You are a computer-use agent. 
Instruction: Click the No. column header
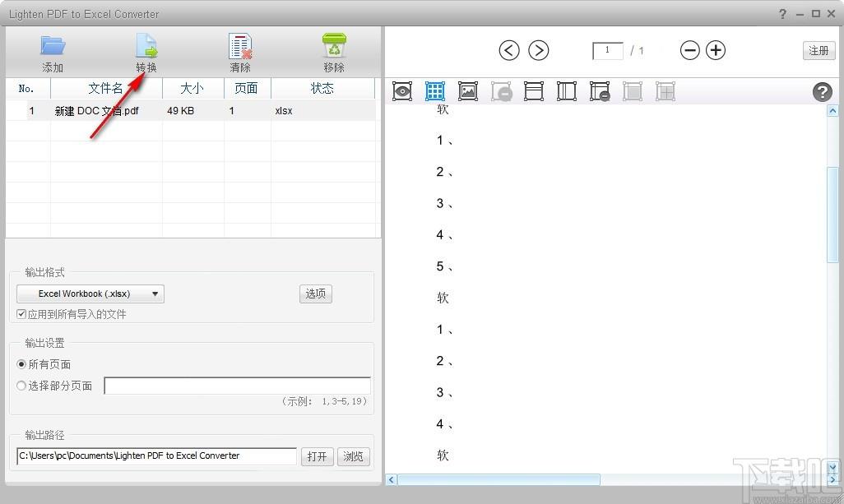27,88
